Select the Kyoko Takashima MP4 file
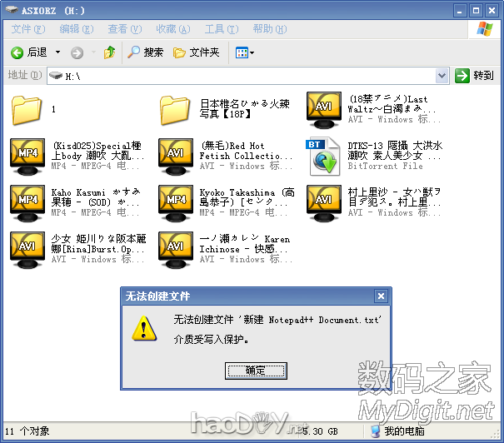This screenshot has height=443, width=504. (x=176, y=202)
